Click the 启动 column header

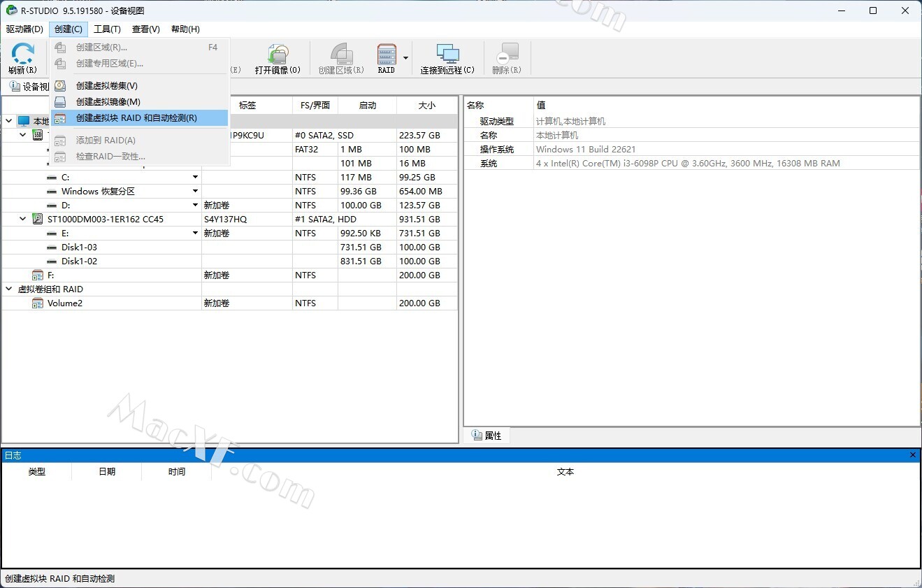368,106
